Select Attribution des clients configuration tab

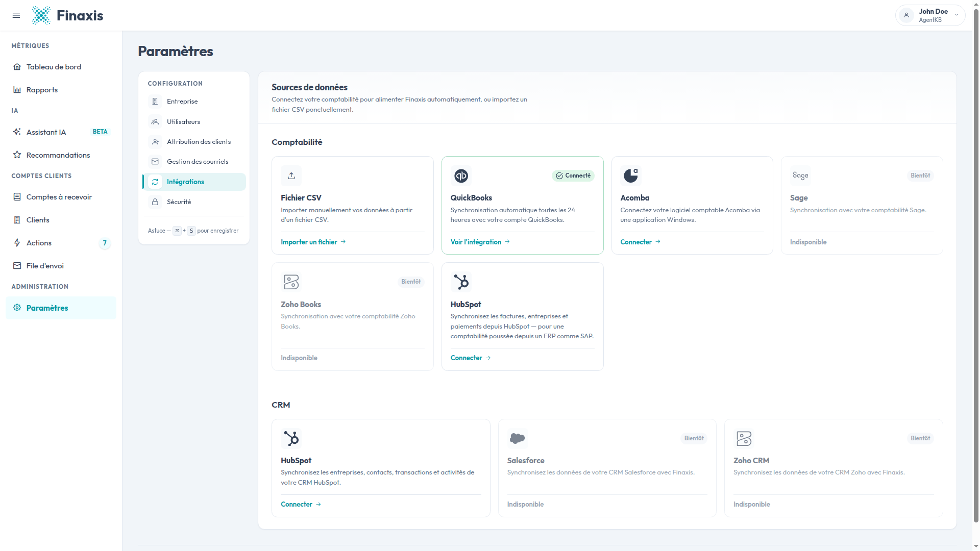(194, 141)
